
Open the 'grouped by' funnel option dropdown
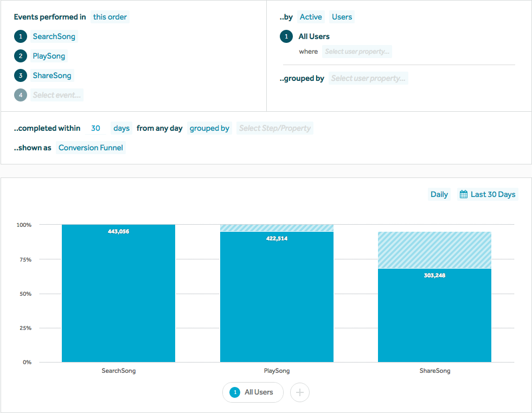209,129
